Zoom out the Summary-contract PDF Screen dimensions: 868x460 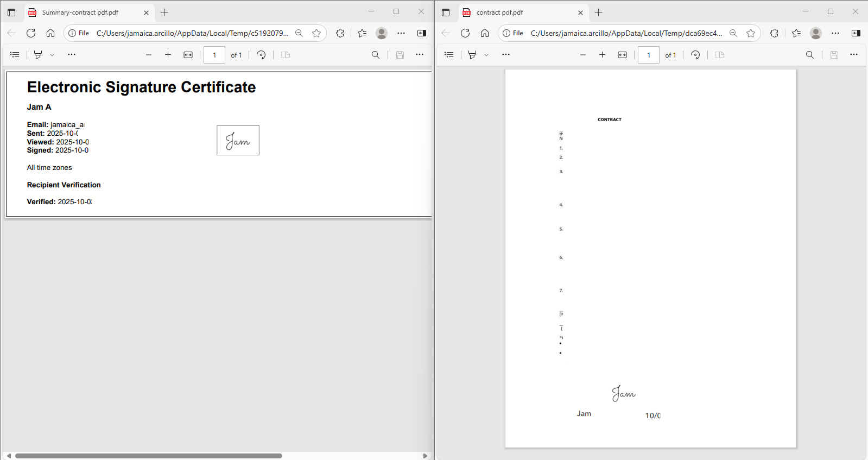149,55
